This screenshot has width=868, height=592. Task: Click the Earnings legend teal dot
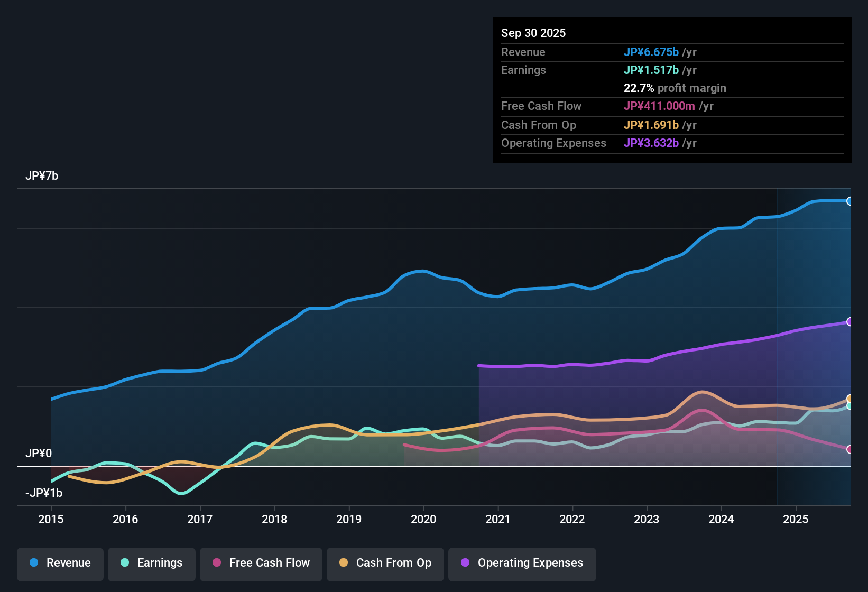click(125, 563)
